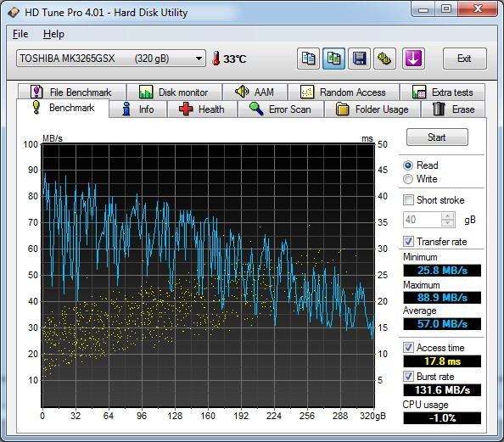Uncheck the Transfer rate checkbox
The height and width of the screenshot is (442, 504).
[408, 242]
